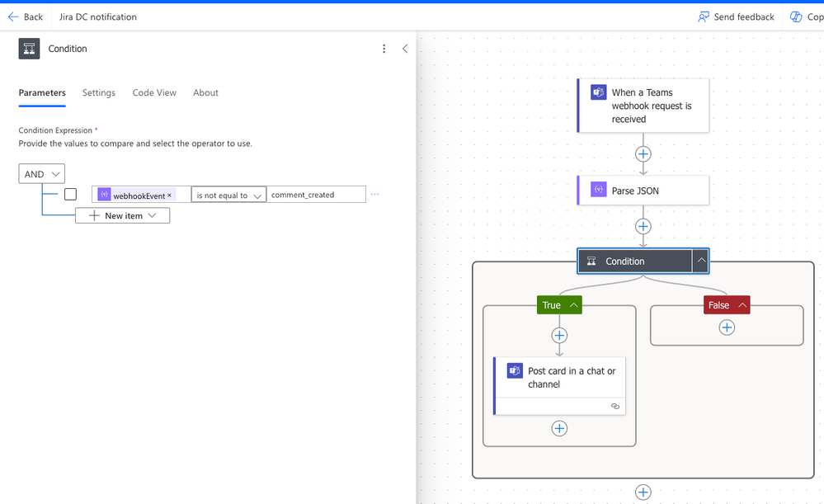Collapse the Condition node with its chevron
Screen dimensions: 824x504
(x=701, y=261)
